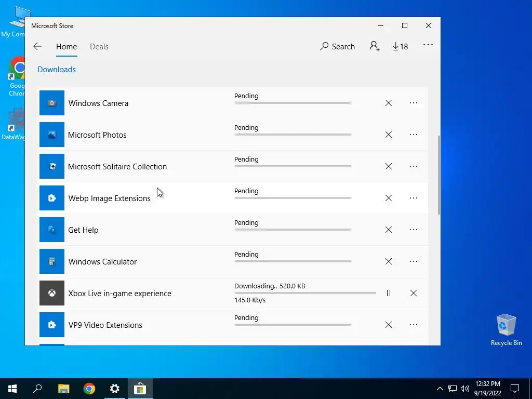532x399 pixels.
Task: Show hidden system tray icons
Action: pyautogui.click(x=440, y=389)
